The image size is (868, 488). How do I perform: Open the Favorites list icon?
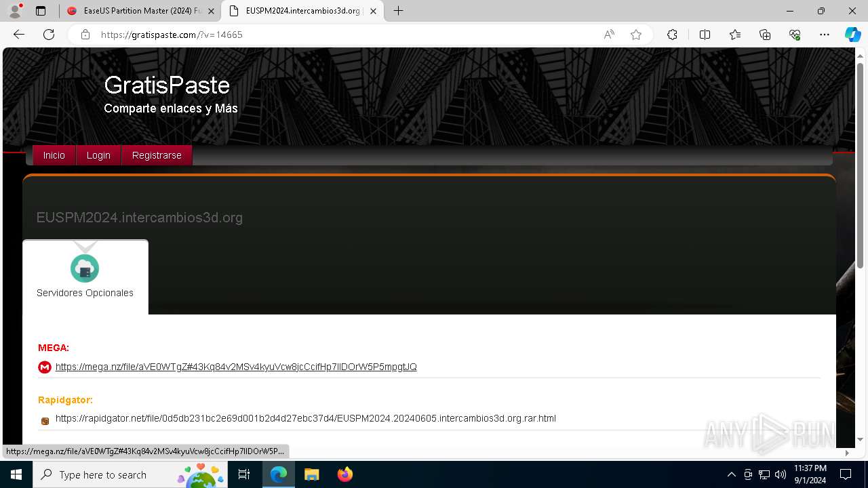pos(735,35)
